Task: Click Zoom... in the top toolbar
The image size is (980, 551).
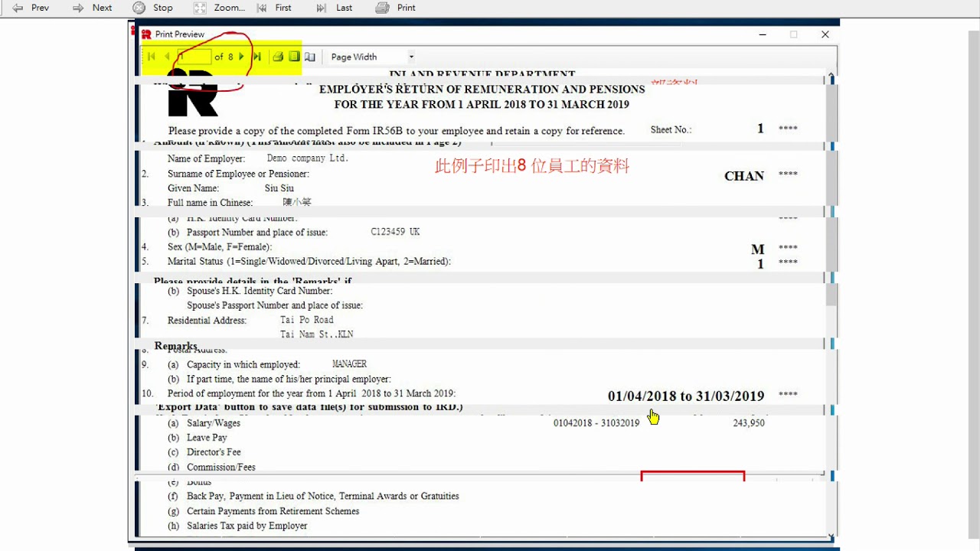Action: coord(220,8)
